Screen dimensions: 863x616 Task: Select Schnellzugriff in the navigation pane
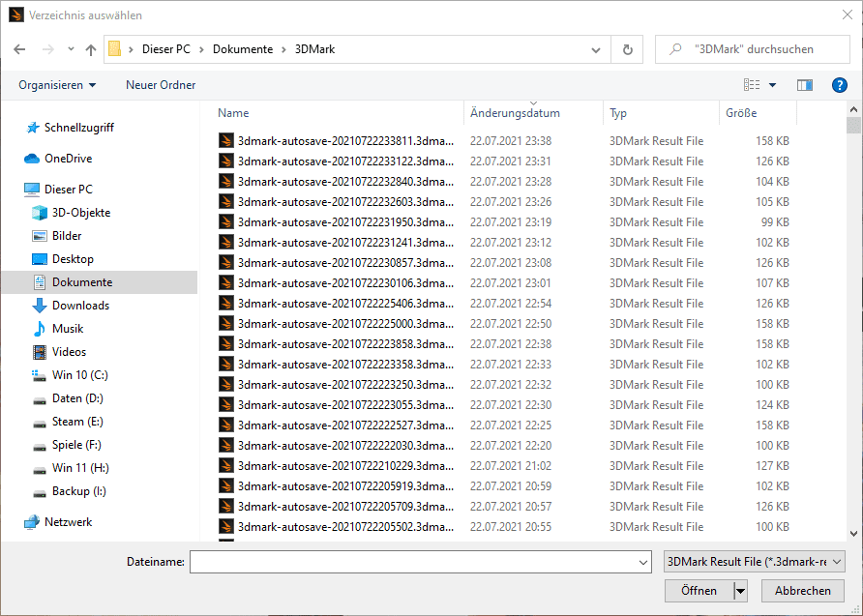pos(78,128)
